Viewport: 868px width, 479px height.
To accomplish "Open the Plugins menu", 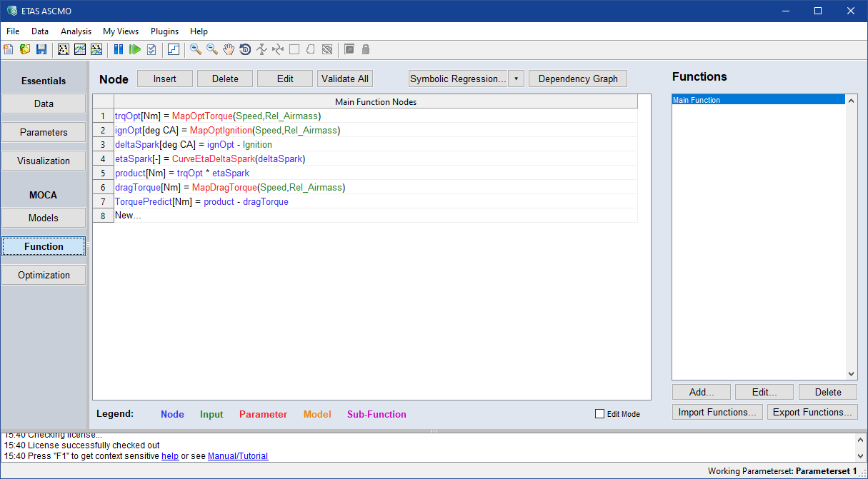I will [x=164, y=31].
